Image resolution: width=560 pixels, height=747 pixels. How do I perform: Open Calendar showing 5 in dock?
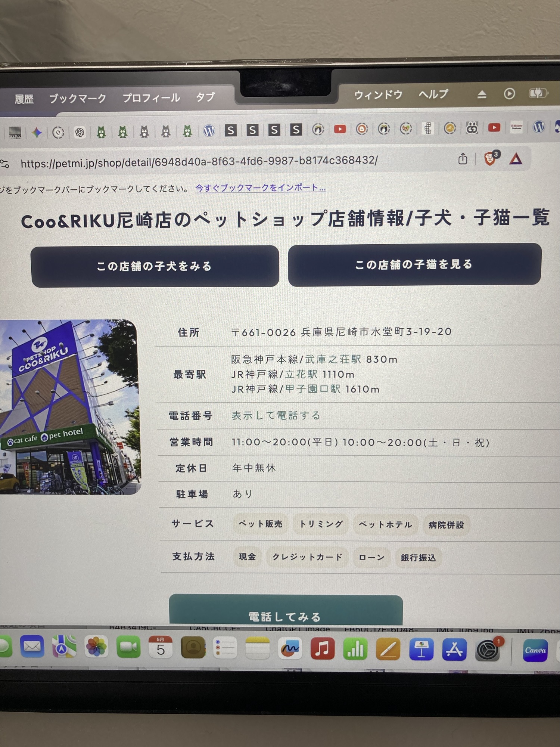161,647
